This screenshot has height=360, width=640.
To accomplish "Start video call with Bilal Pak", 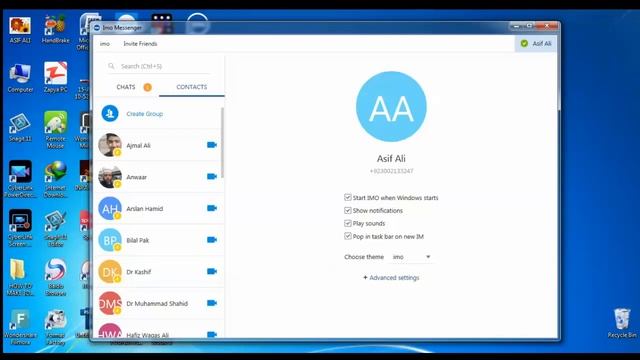I will (x=211, y=240).
